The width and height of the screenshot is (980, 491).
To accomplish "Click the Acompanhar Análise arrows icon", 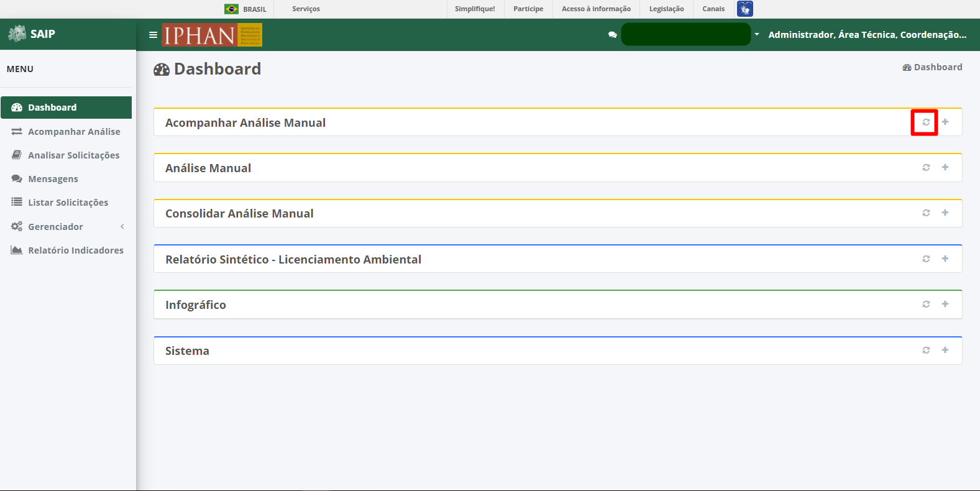I will (17, 132).
